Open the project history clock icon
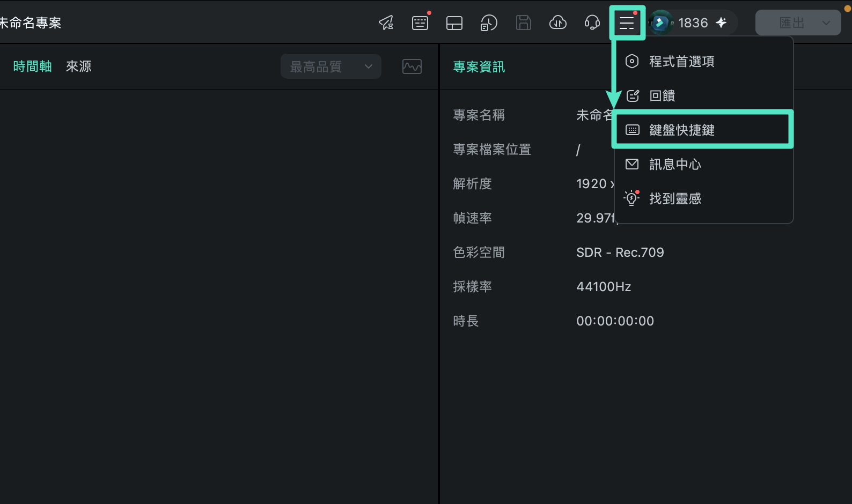The image size is (852, 504). (x=489, y=23)
